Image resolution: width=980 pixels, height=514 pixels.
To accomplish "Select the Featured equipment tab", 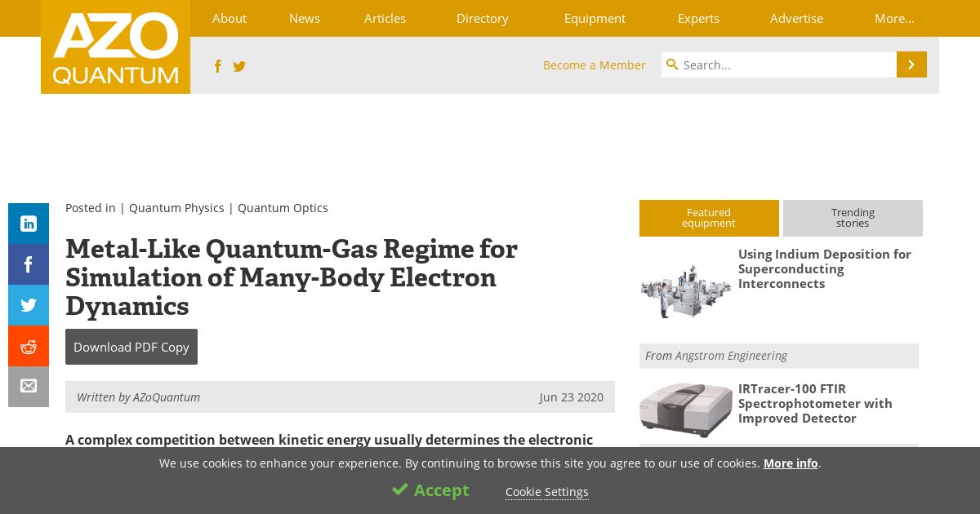I will 709,218.
